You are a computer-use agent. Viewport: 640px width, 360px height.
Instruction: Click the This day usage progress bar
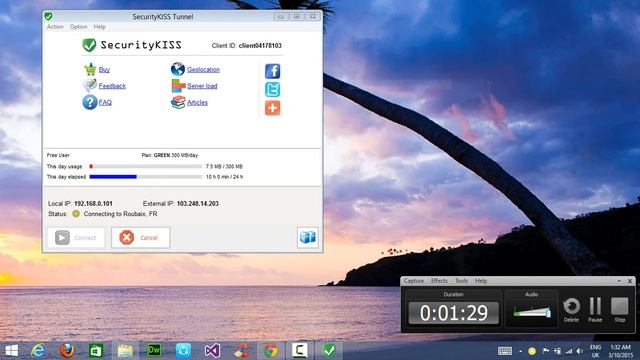tap(146, 167)
